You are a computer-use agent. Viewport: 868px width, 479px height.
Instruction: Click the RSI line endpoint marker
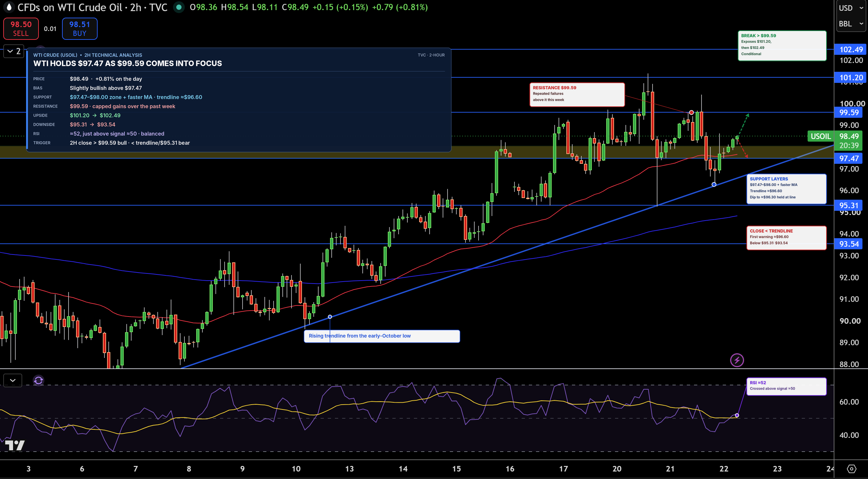pyautogui.click(x=737, y=415)
